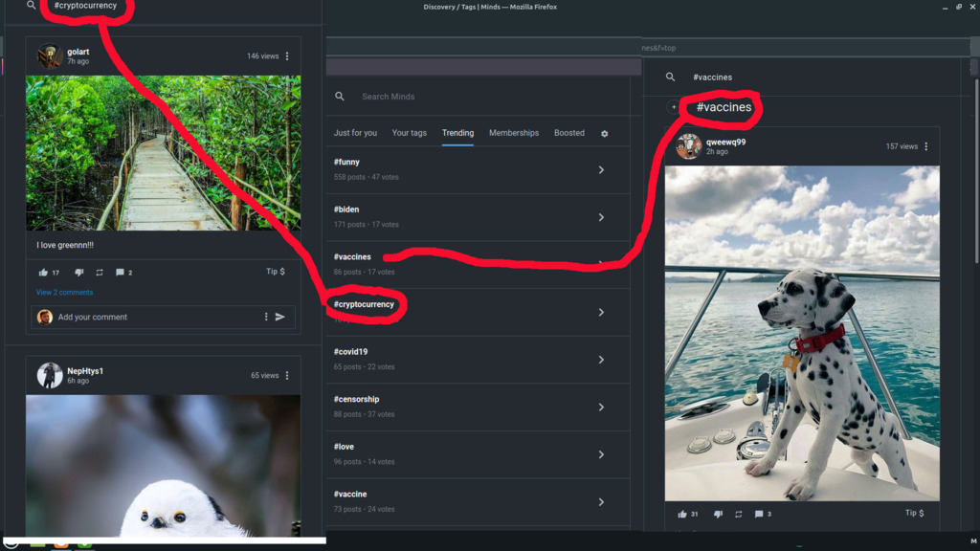This screenshot has width=980, height=551.
Task: Click the plus button beside #vaccines heading
Action: (x=674, y=107)
